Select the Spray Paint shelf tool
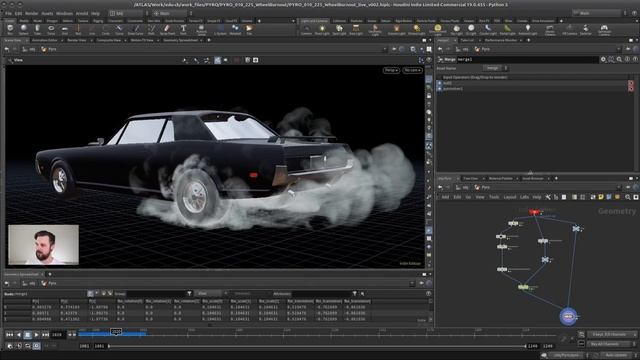Screen dimensions: 640x360 click(x=167, y=29)
